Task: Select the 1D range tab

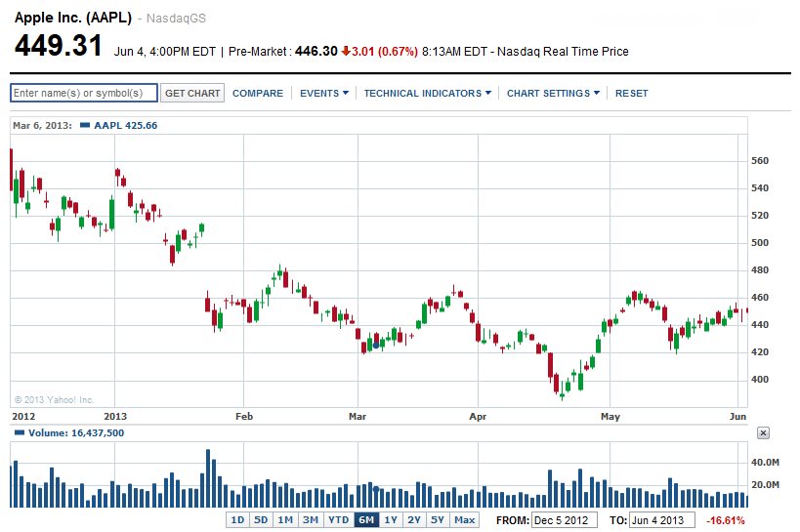Action: point(237,519)
